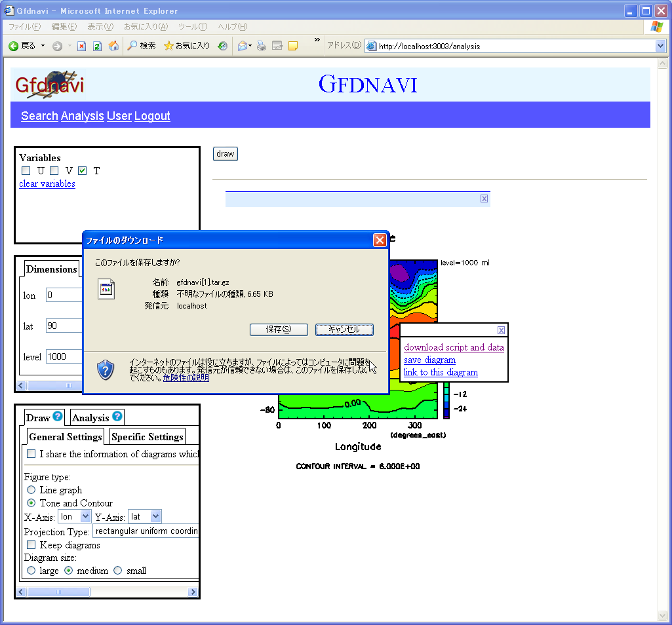Click the Mail envelope icon

tap(243, 46)
